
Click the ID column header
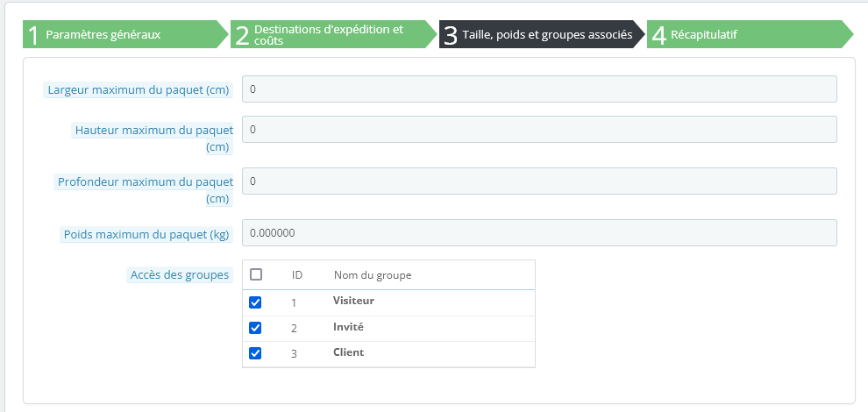(x=297, y=275)
